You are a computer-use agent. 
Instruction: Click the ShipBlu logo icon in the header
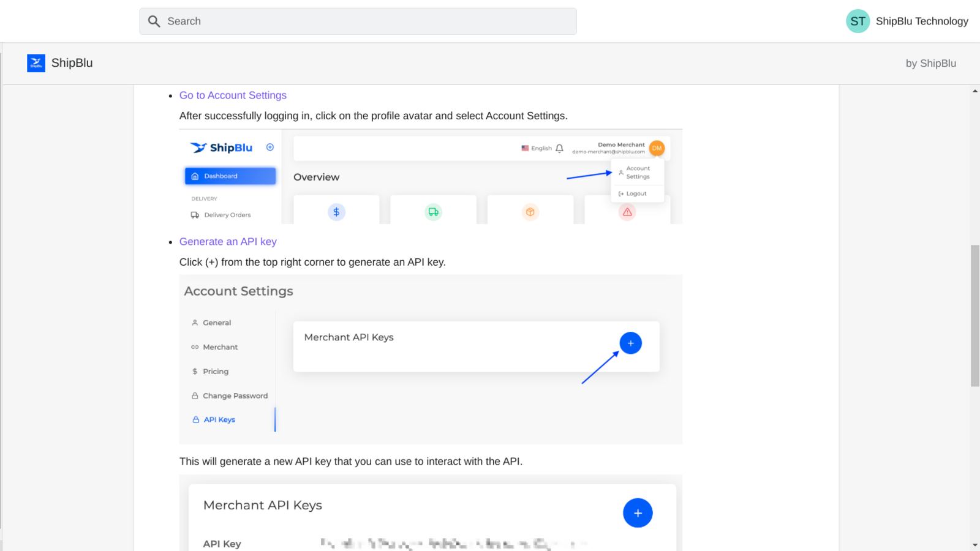(36, 63)
